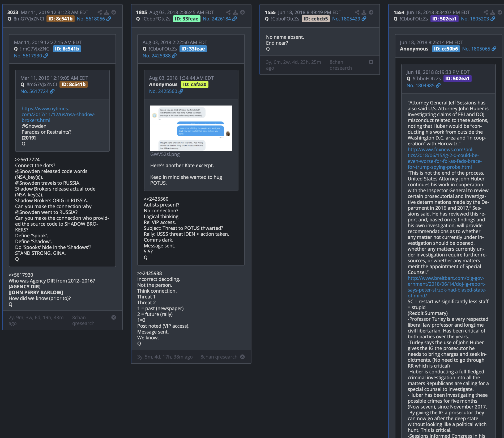Share post 1805 using the share icon

tap(228, 12)
